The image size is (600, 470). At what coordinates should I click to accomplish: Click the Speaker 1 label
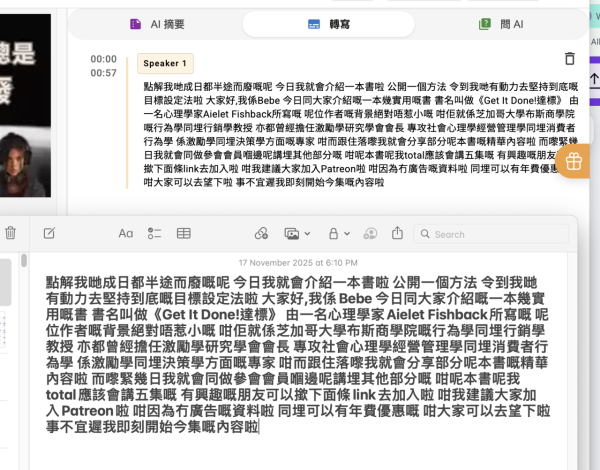pyautogui.click(x=165, y=63)
